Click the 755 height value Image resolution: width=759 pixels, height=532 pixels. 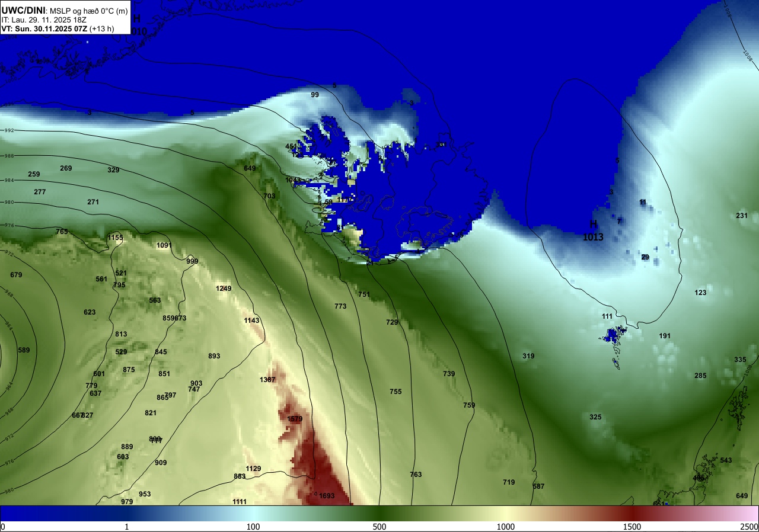tap(396, 392)
